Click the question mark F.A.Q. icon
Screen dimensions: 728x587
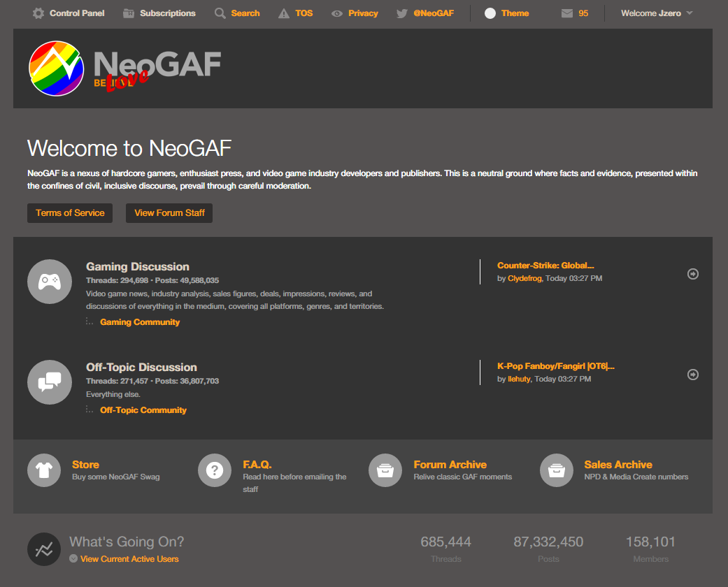click(x=214, y=470)
